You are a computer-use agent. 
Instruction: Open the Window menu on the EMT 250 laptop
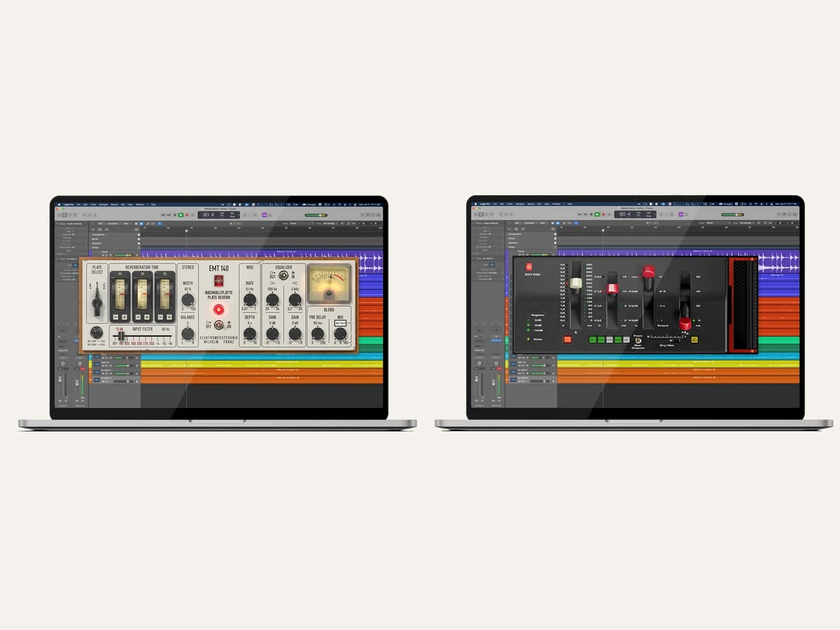tap(556, 204)
